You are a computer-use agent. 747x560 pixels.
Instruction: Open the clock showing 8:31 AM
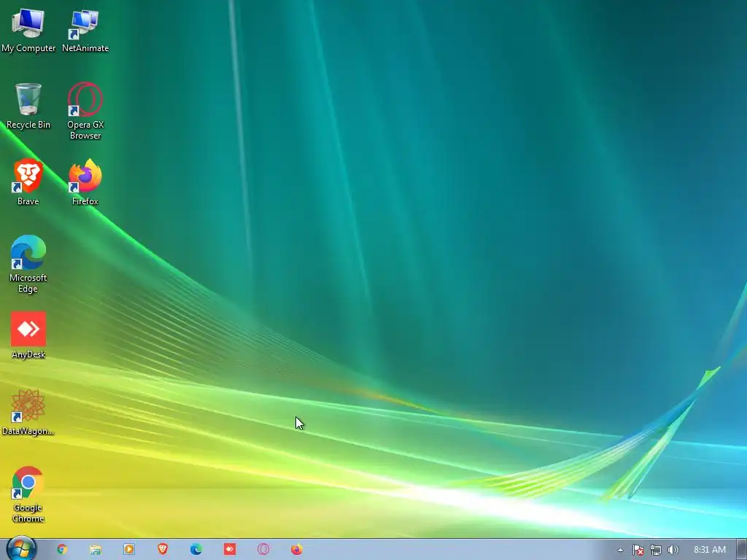pyautogui.click(x=709, y=550)
